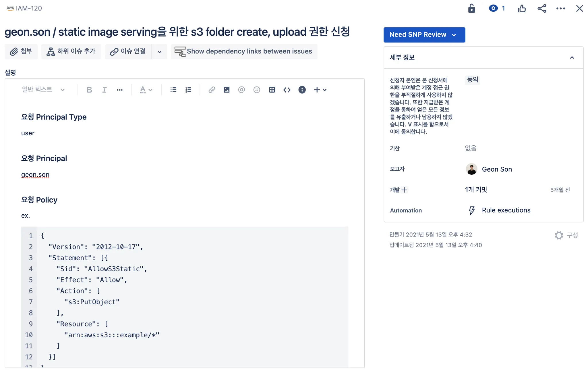Open the 일반 텍스트 text style menu

(43, 90)
